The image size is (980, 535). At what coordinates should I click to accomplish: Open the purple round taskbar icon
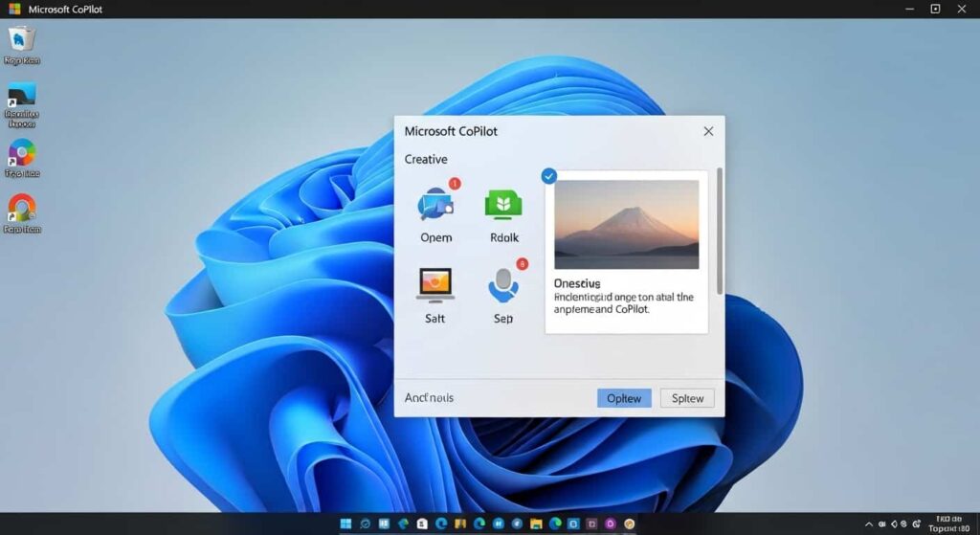click(x=611, y=524)
